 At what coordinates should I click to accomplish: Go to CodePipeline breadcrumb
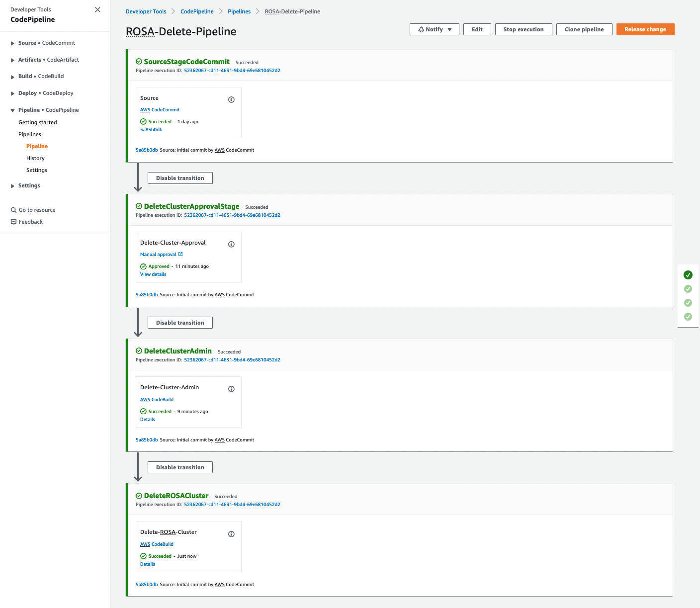point(197,11)
